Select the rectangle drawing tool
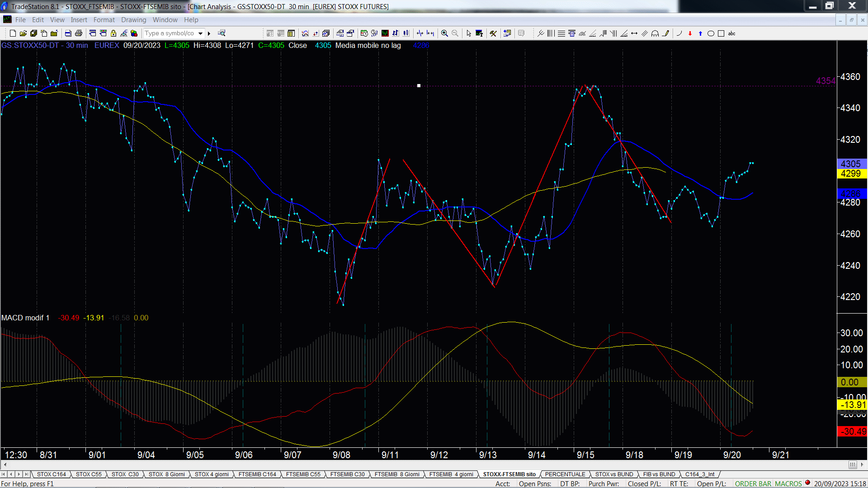Viewport: 868px width, 488px height. pos(721,33)
